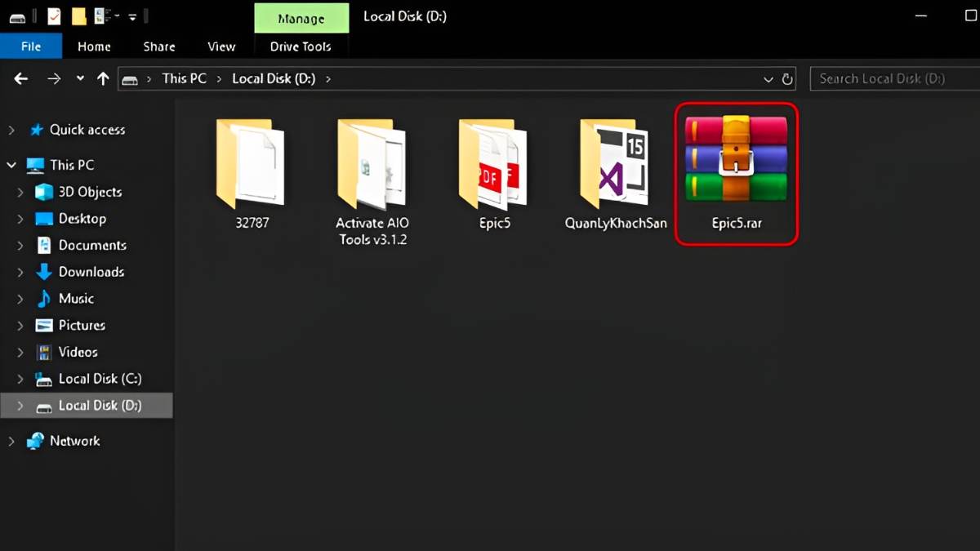Go up one level with Up arrow
Screen dimensions: 980x551
click(103, 78)
